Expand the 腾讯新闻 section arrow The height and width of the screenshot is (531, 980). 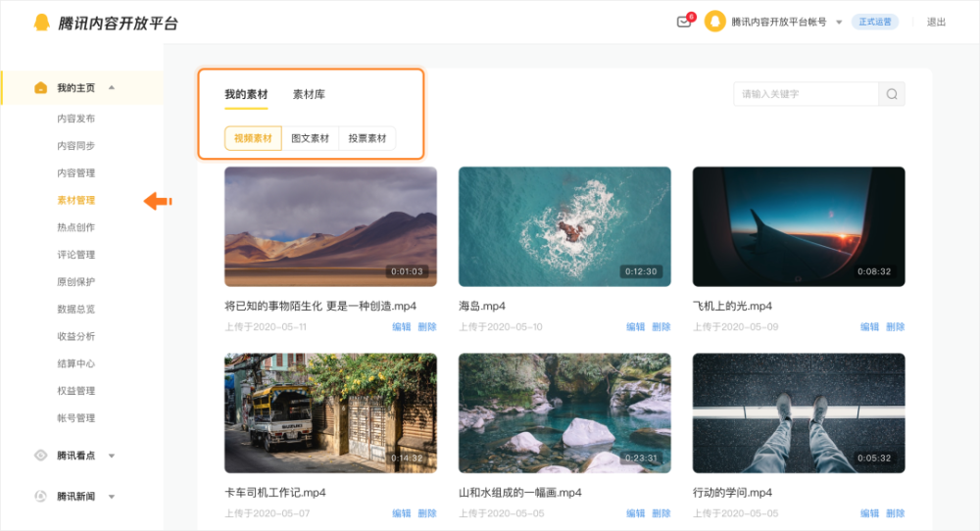(x=112, y=497)
